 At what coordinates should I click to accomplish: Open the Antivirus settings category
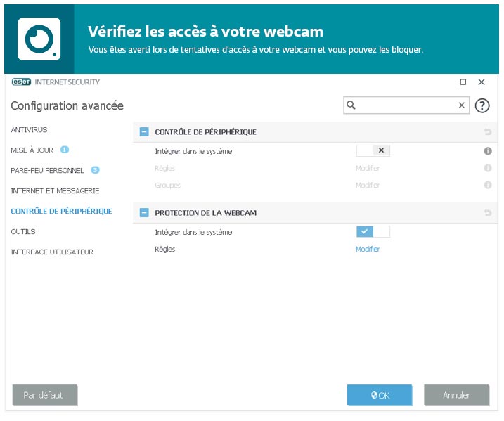click(x=30, y=130)
